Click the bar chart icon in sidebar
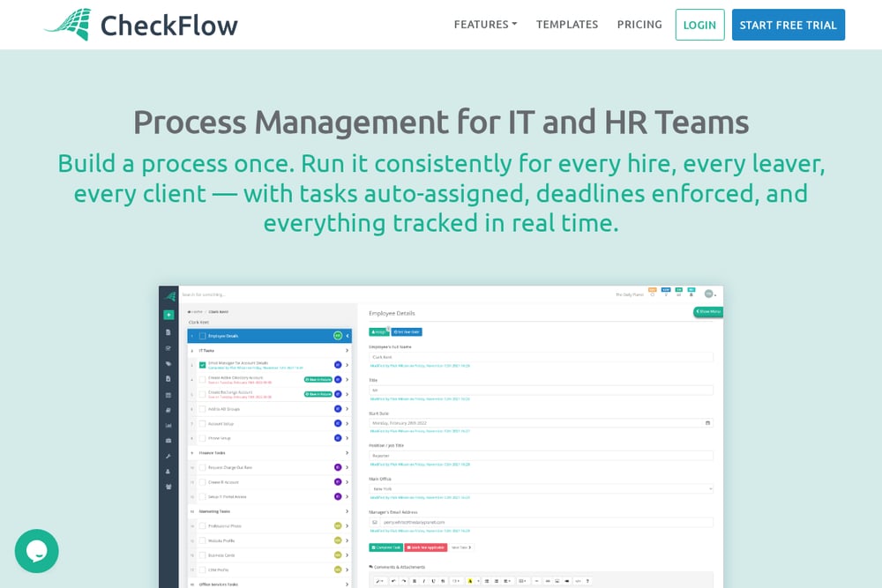This screenshot has height=588, width=882. tap(168, 426)
